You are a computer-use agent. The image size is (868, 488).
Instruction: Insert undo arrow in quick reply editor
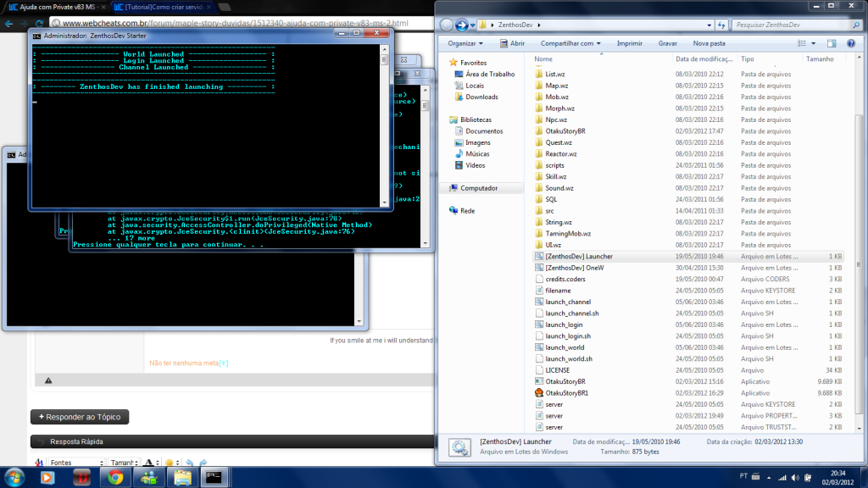(190, 463)
